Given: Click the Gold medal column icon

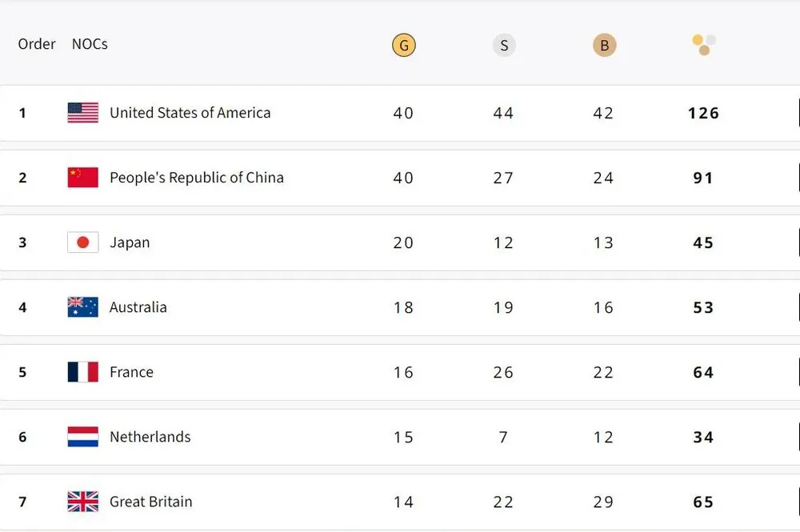Looking at the screenshot, I should pyautogui.click(x=403, y=46).
